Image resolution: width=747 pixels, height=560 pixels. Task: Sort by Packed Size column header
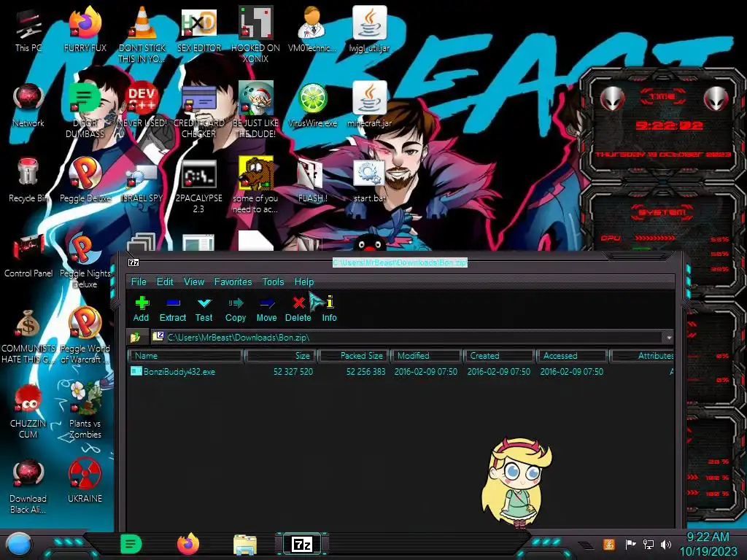point(354,356)
